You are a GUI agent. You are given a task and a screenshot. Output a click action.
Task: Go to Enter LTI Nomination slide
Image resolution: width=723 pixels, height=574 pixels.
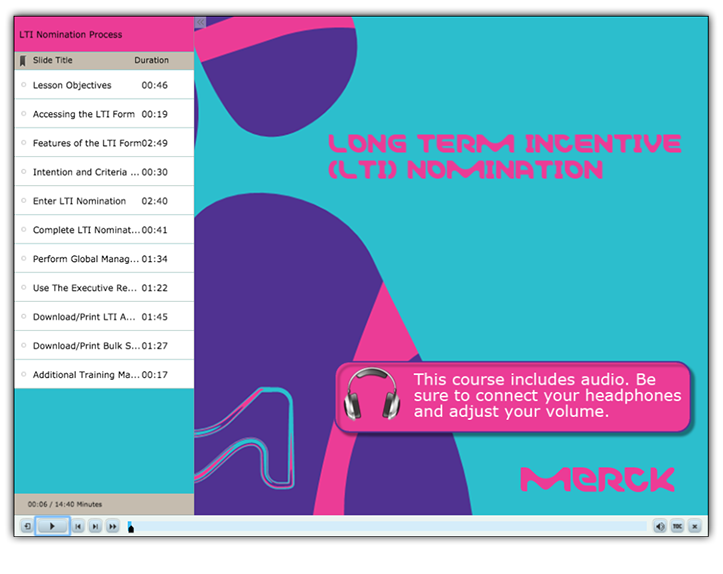click(x=79, y=201)
